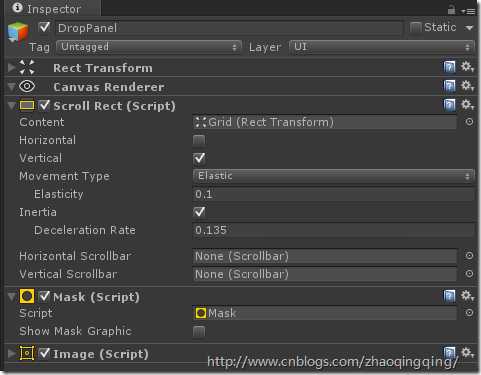Viewport: 481px width, 375px height.
Task: Open the Mask component help icon
Action: (x=449, y=296)
